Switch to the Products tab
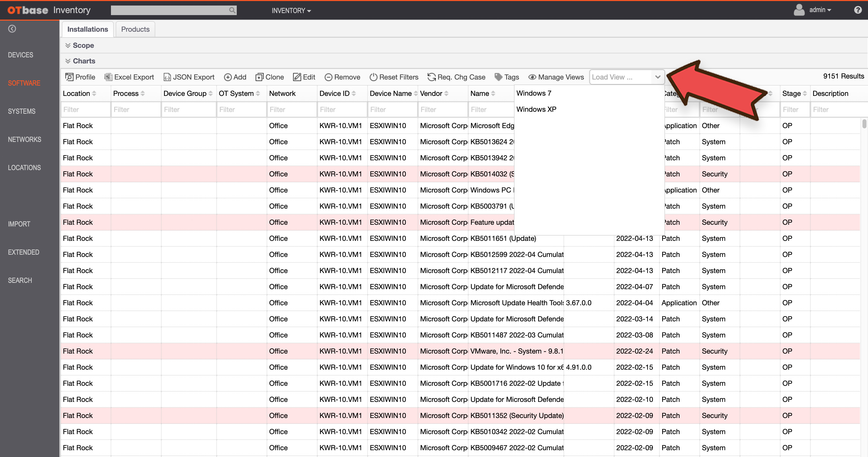 [x=135, y=29]
